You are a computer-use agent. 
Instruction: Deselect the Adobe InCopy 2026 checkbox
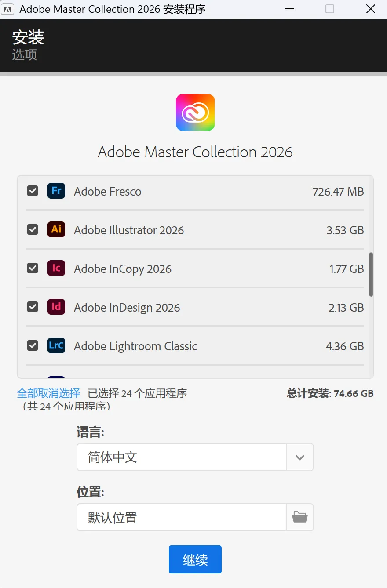pyautogui.click(x=33, y=269)
